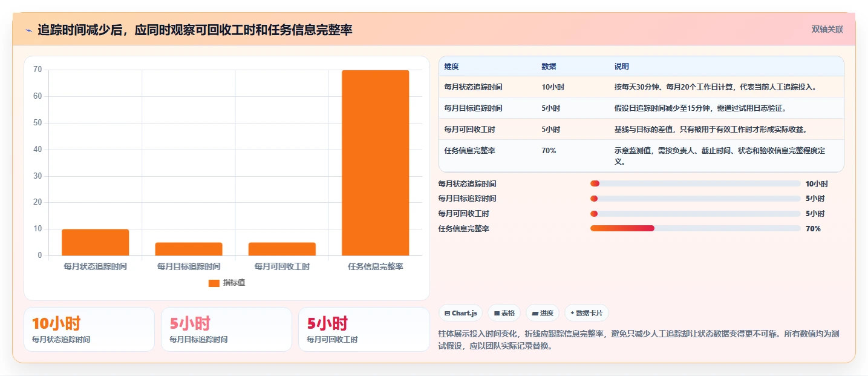Select the 进度 chip
Viewport: 868px width, 376px height.
(543, 313)
